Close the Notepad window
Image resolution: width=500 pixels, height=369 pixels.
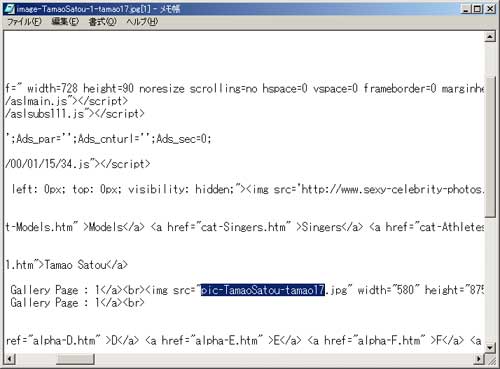tap(490, 9)
